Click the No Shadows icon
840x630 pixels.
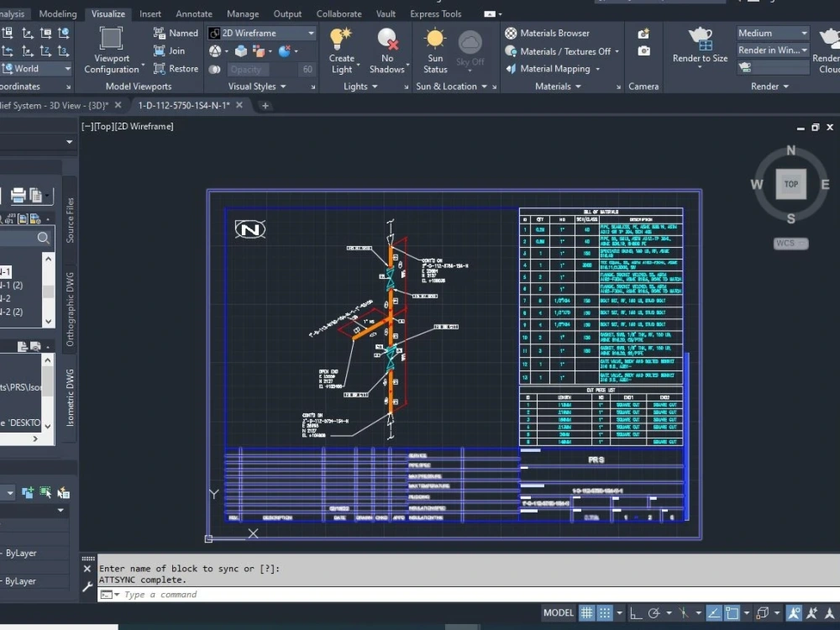pos(387,39)
